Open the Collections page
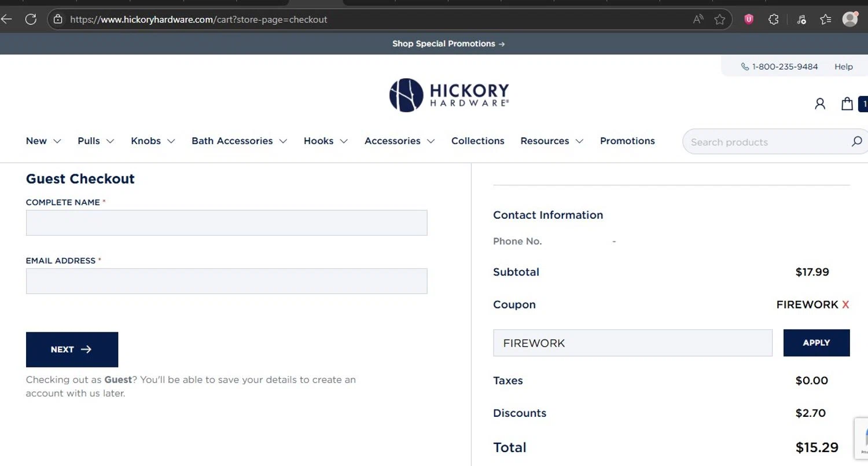Image resolution: width=868 pixels, height=466 pixels. pyautogui.click(x=478, y=141)
